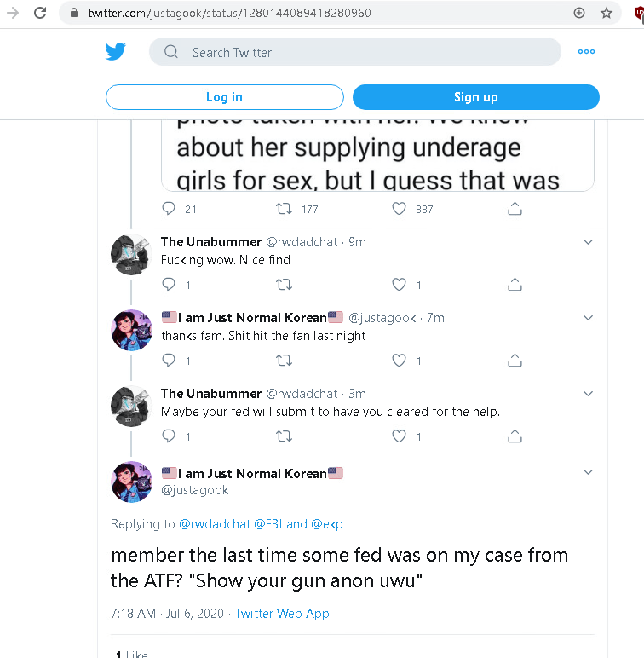Open the chevron menu on 'thanks fam' tweet
The height and width of the screenshot is (658, 644).
pos(588,318)
